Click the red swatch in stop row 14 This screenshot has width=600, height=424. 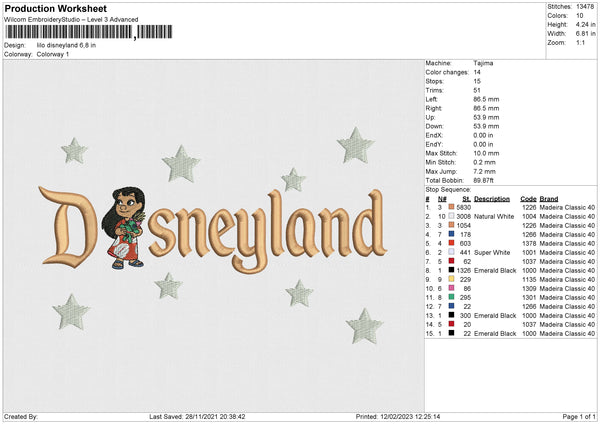452,324
